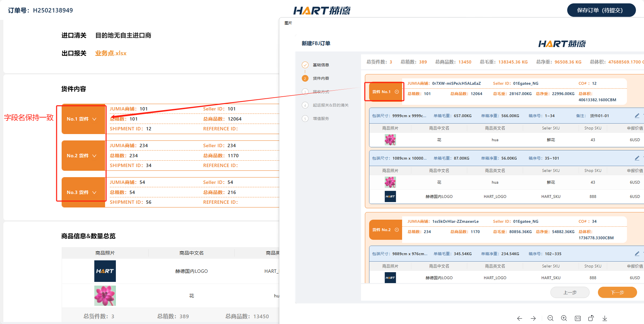Expand the No.1 货件 section
Viewport: 644px width, 324px height.
pyautogui.click(x=94, y=119)
